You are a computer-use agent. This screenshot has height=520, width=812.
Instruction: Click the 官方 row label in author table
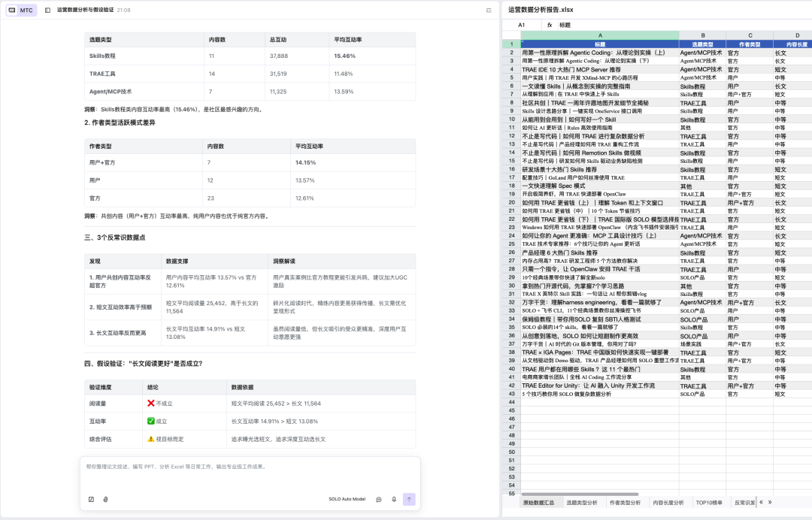point(95,198)
